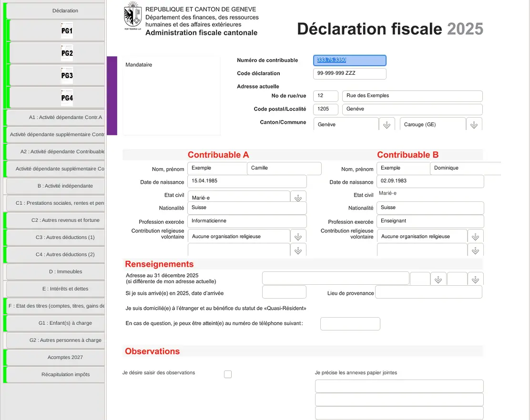The image size is (530, 420).
Task: Click the Localité field containing Genève
Action: click(x=412, y=109)
